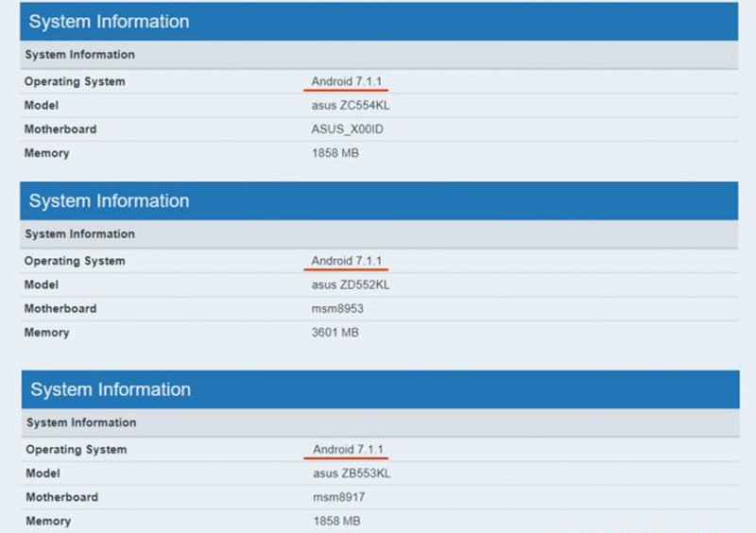Click the 'Model' label next to asus ZD552KL
This screenshot has width=756, height=533.
point(42,284)
